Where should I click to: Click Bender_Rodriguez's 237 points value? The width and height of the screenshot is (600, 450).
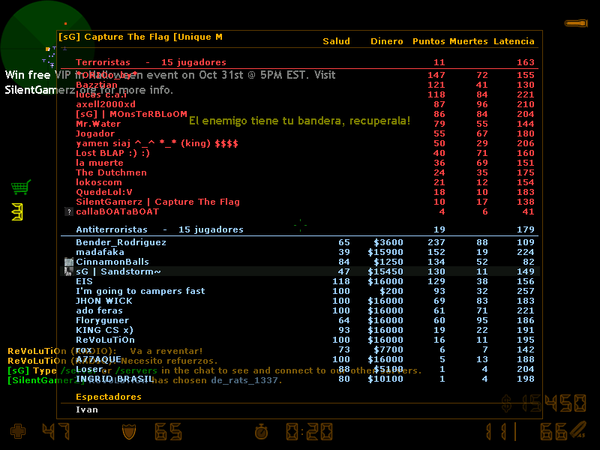436,242
